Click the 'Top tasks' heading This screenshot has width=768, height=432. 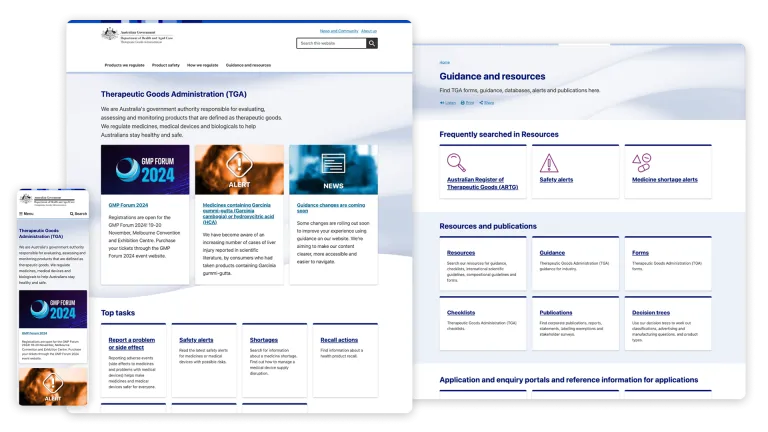tap(118, 312)
